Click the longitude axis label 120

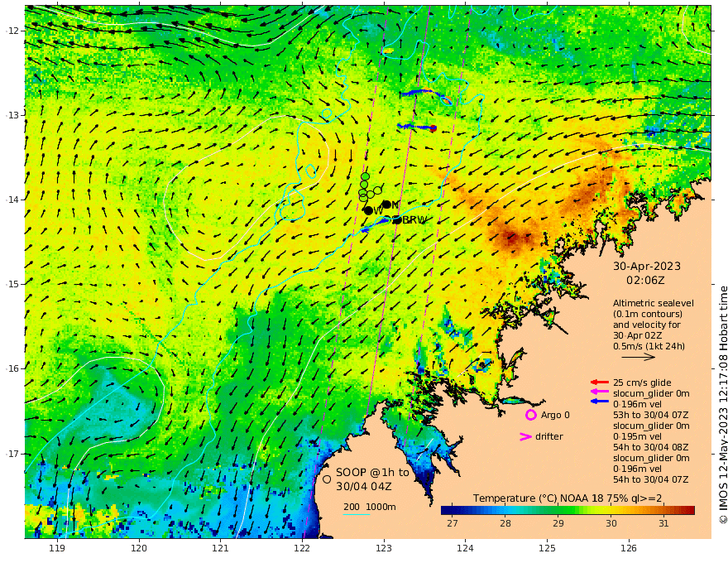[139, 548]
